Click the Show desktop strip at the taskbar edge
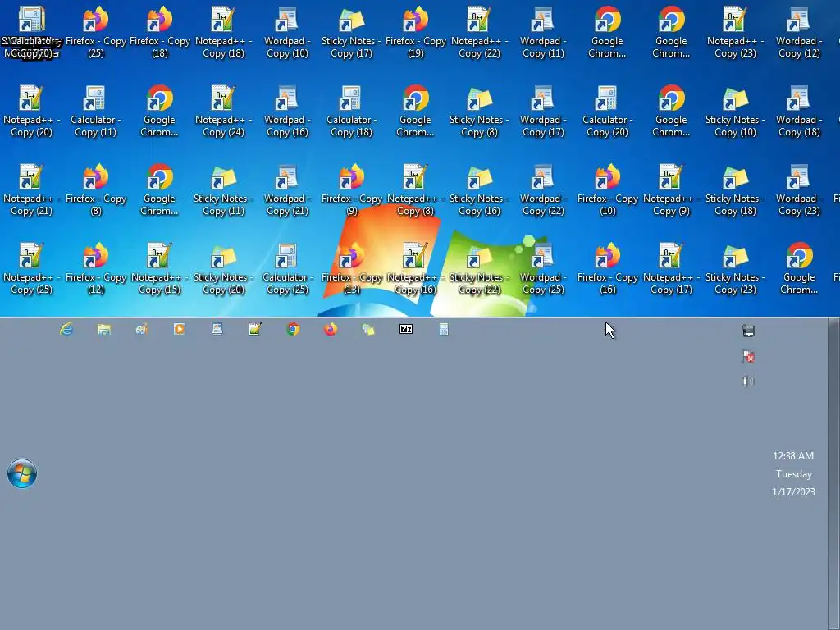 [x=833, y=473]
